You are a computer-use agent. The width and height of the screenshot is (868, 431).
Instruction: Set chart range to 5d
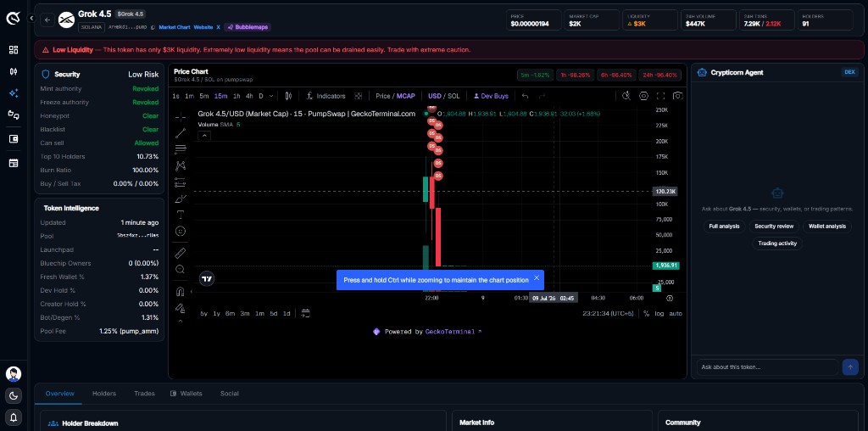pyautogui.click(x=274, y=314)
